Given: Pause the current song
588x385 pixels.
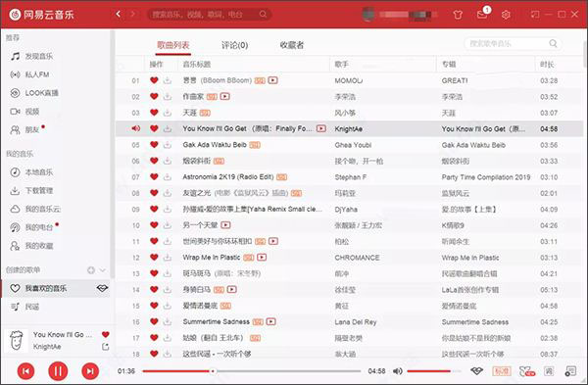Looking at the screenshot, I should point(58,371).
